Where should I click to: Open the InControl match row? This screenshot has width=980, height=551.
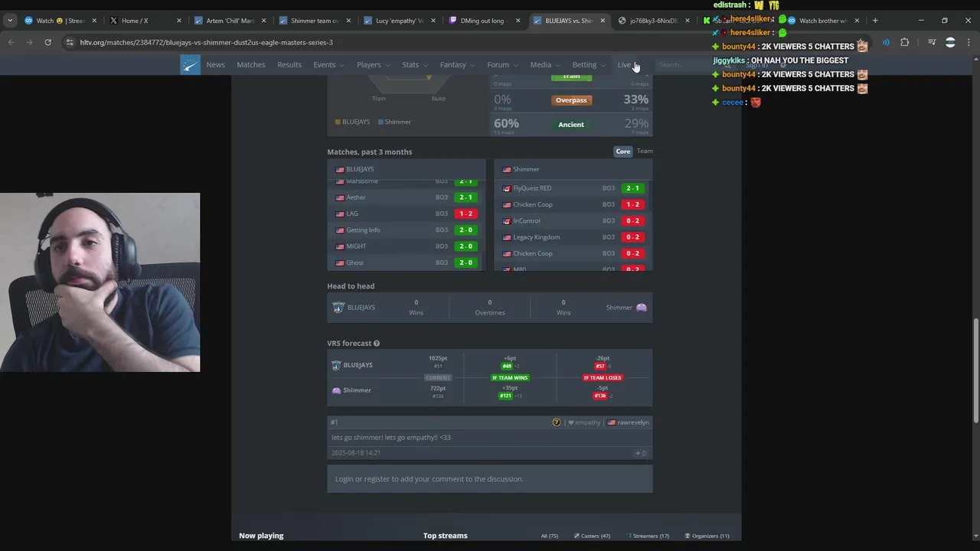pos(573,220)
